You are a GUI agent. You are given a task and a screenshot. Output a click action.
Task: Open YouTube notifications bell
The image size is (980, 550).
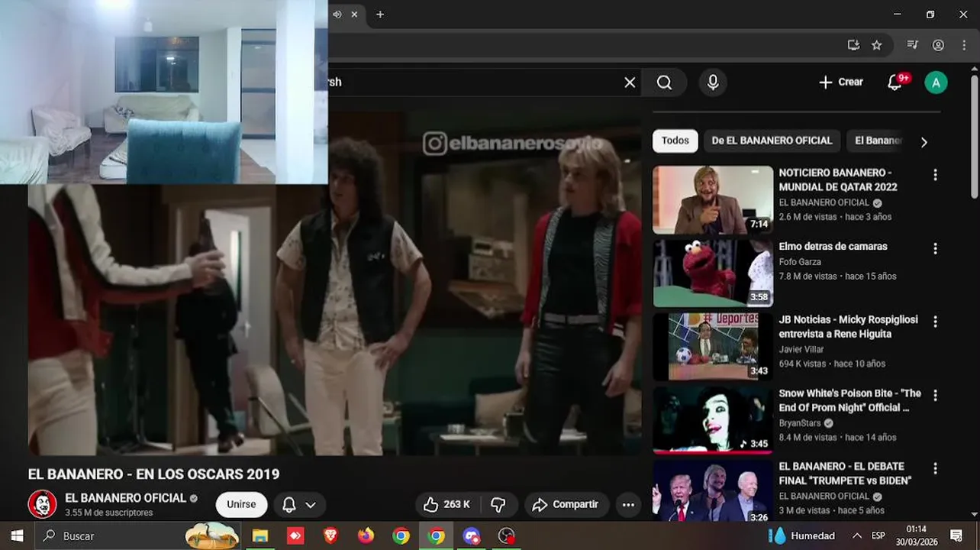click(x=895, y=82)
